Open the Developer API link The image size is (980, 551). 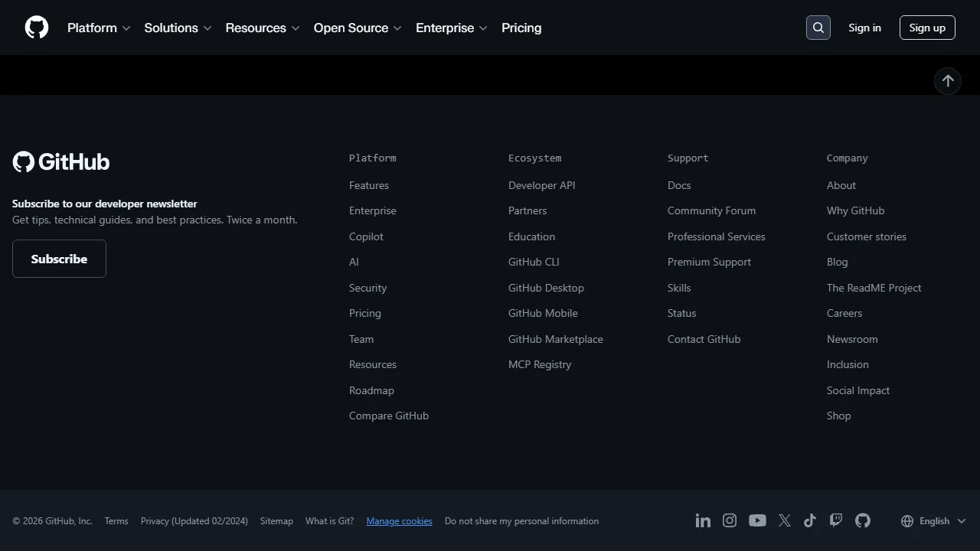click(x=541, y=185)
